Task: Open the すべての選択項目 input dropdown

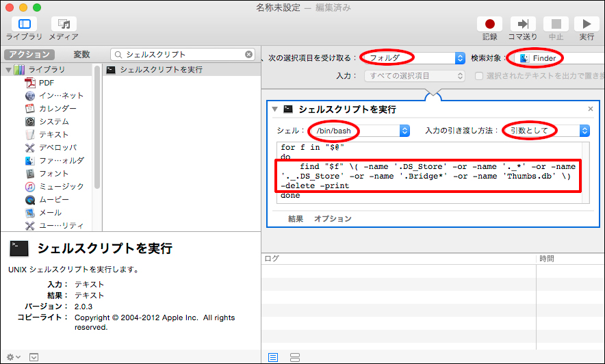Action: coord(414,76)
